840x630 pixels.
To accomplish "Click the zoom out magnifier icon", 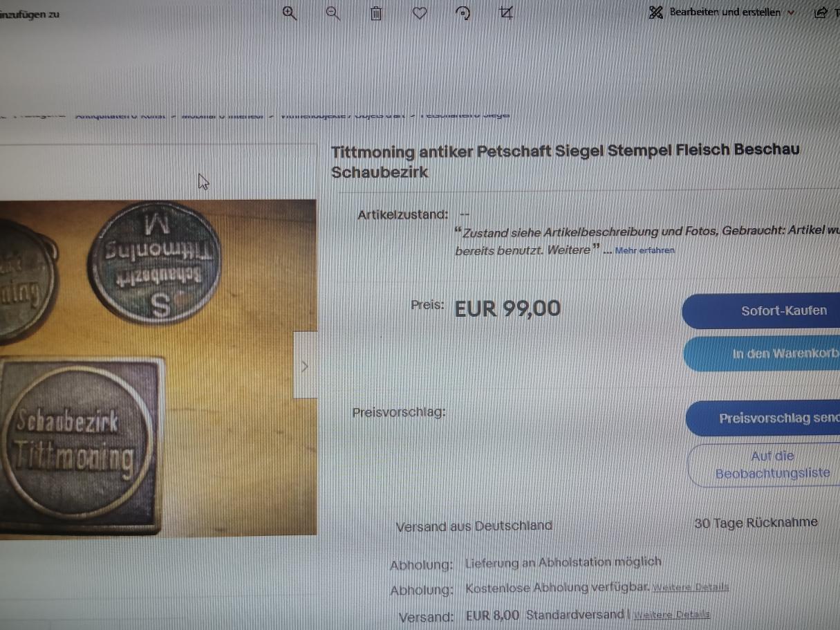I will 333,13.
